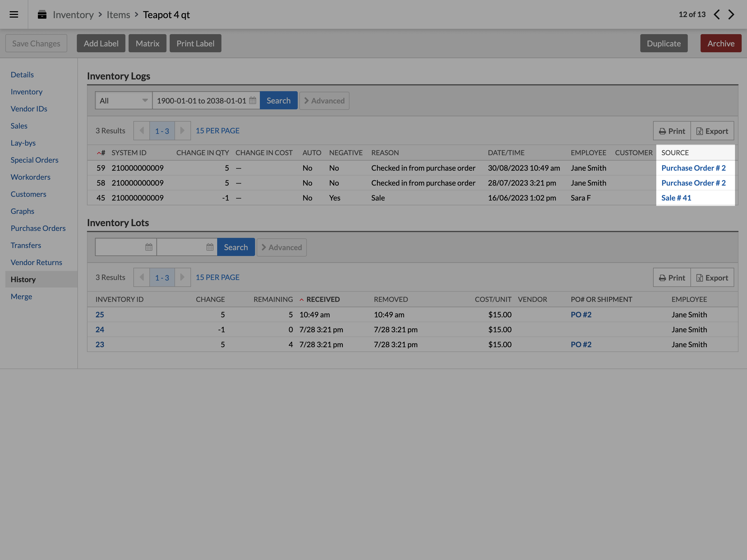The image size is (747, 560).
Task: Change 15 PER PAGE in Inventory Logs
Action: coord(217,131)
